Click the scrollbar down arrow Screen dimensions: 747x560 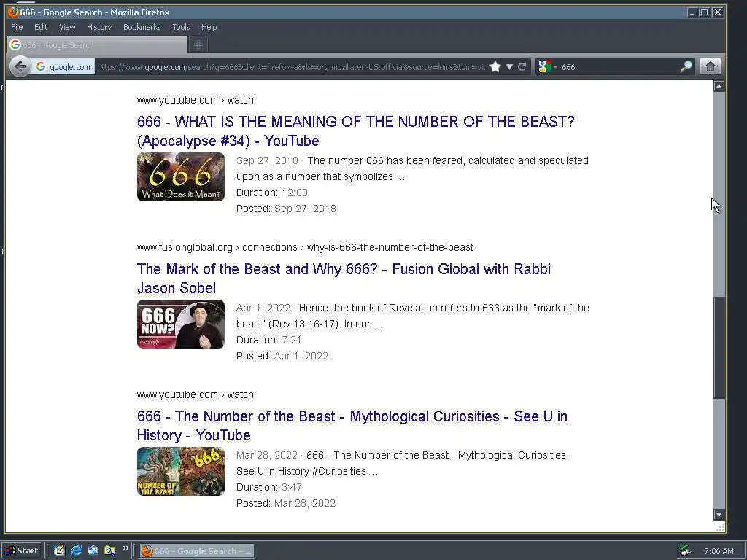(719, 515)
